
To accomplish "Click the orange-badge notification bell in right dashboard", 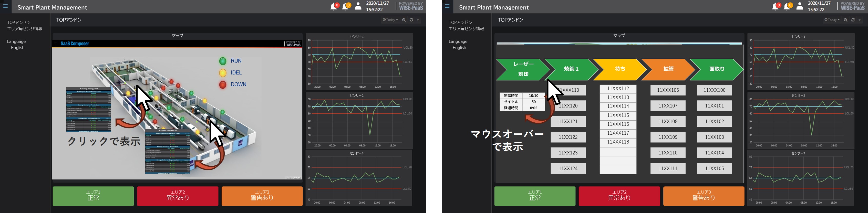I will (787, 6).
